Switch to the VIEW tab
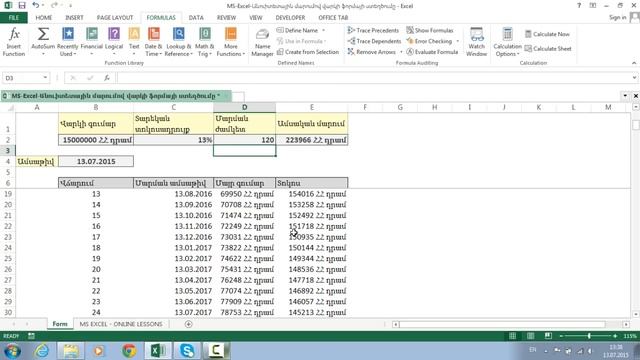 click(x=256, y=18)
